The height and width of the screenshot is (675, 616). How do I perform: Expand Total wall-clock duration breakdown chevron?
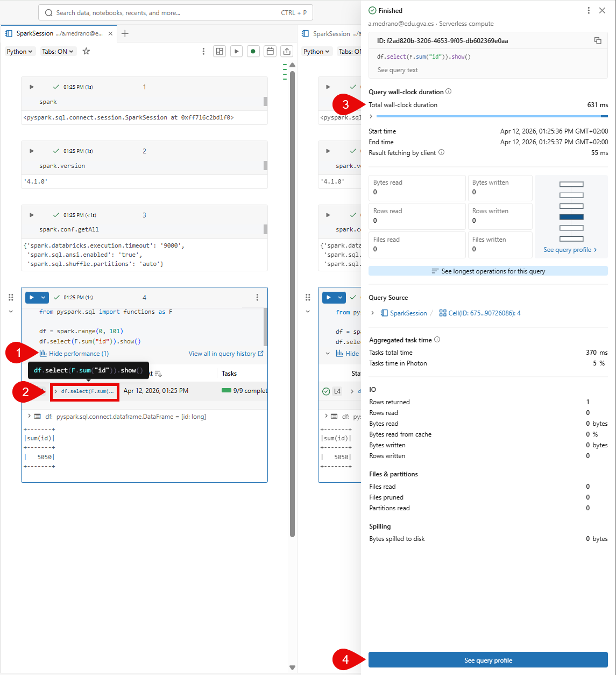371,116
